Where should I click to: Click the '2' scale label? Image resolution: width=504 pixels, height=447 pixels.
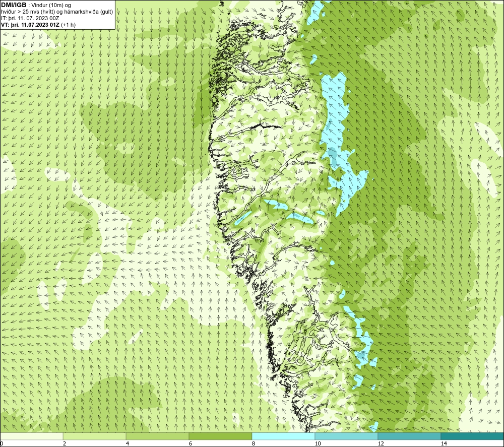(x=65, y=443)
